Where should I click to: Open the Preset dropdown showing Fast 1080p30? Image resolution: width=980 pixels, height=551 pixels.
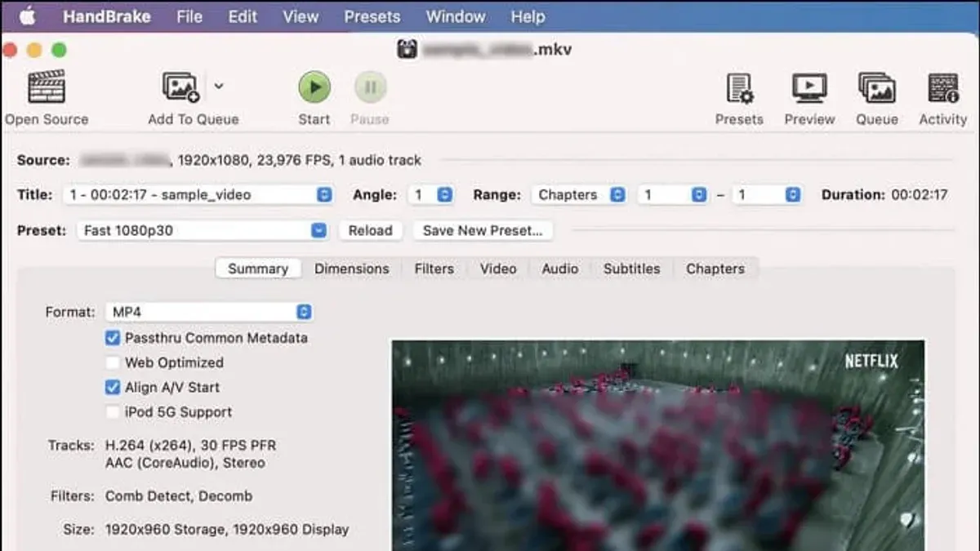[203, 231]
